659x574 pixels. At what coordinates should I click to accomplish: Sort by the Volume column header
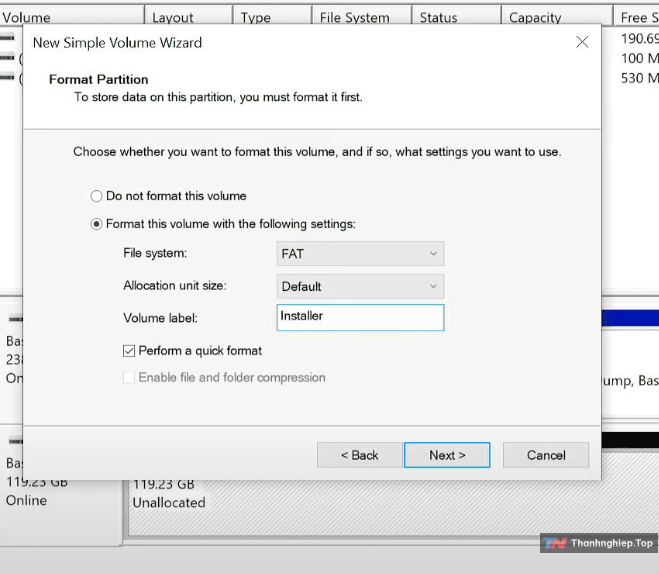[72, 17]
